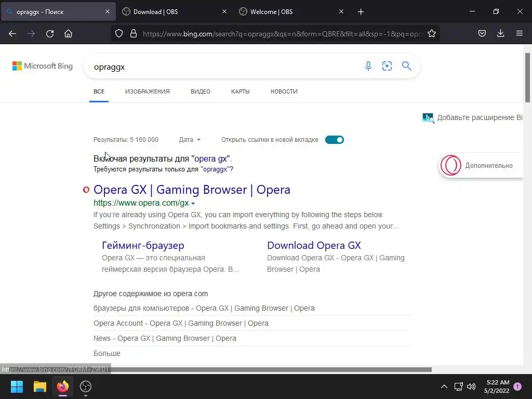Screen dimensions: 532x399
Task: Select the 'НОВОСТИ' search category
Action: 284,91
